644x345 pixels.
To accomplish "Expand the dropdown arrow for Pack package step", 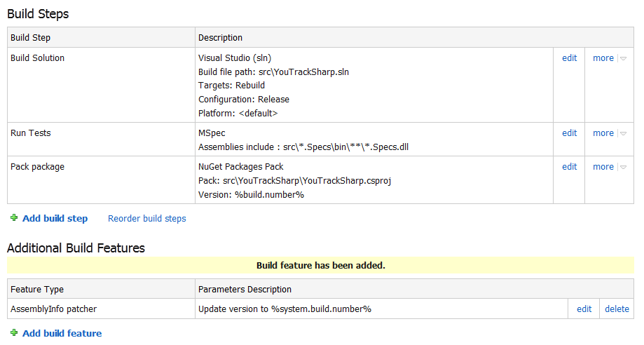I will 623,168.
